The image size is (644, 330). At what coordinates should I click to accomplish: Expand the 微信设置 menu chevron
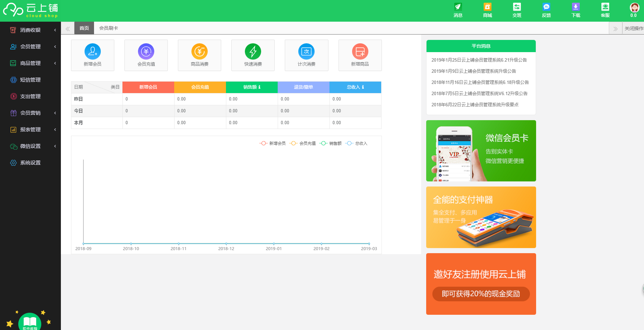point(55,146)
